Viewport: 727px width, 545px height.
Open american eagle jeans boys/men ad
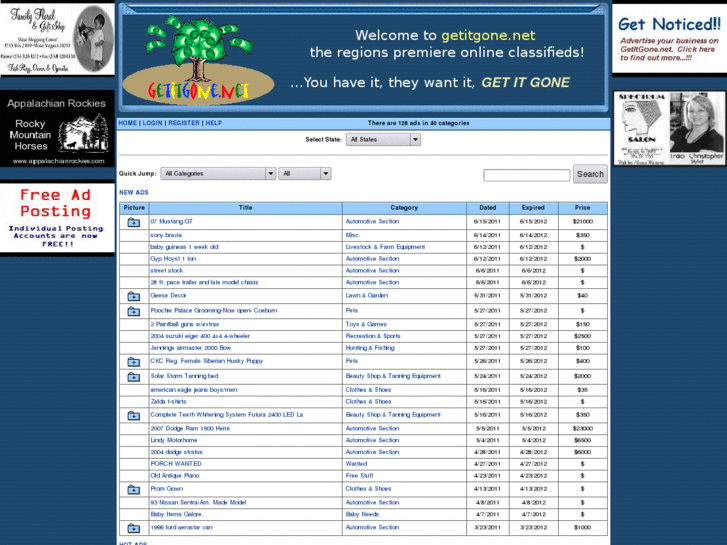(194, 390)
